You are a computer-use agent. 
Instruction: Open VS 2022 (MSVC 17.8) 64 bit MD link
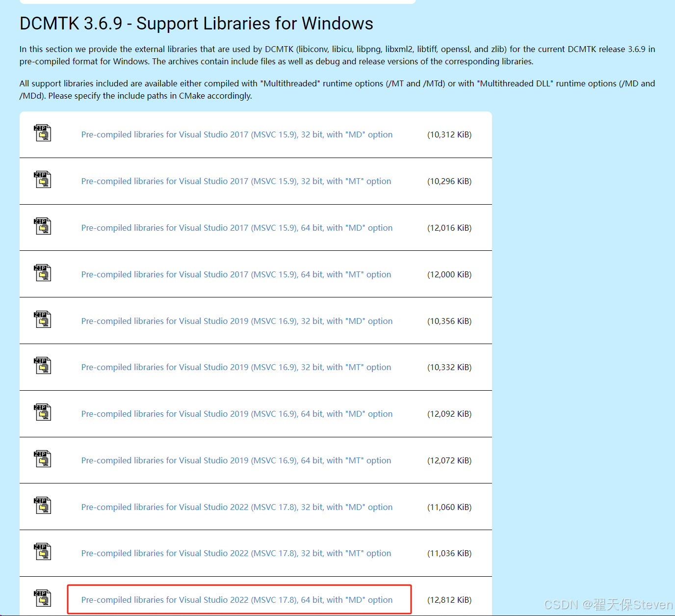[x=237, y=600]
